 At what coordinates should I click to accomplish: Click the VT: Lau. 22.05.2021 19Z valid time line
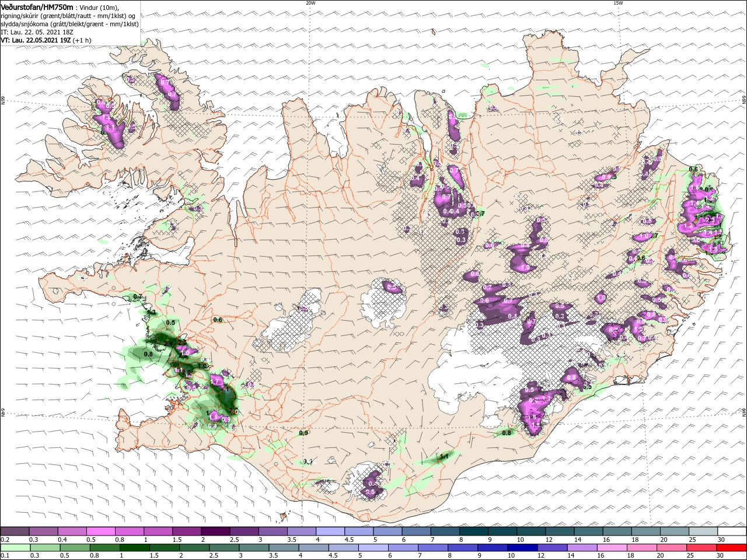(46, 41)
